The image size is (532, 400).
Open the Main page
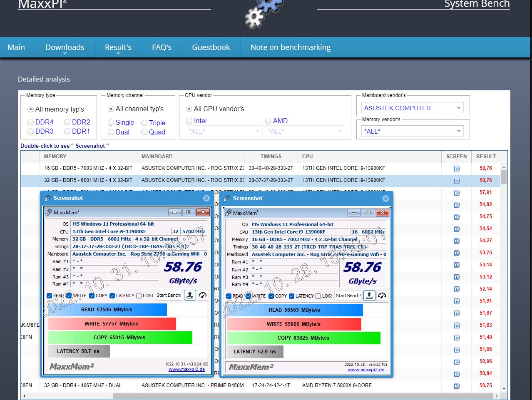click(x=16, y=47)
